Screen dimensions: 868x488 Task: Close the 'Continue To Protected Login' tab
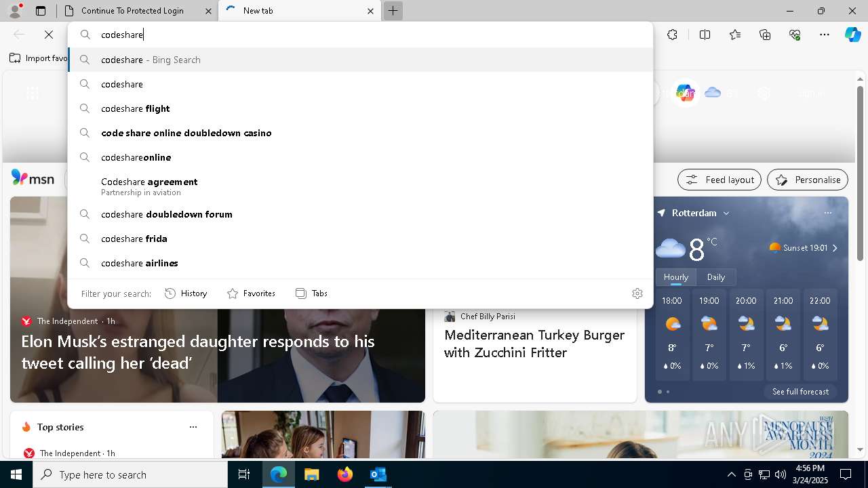(x=207, y=11)
